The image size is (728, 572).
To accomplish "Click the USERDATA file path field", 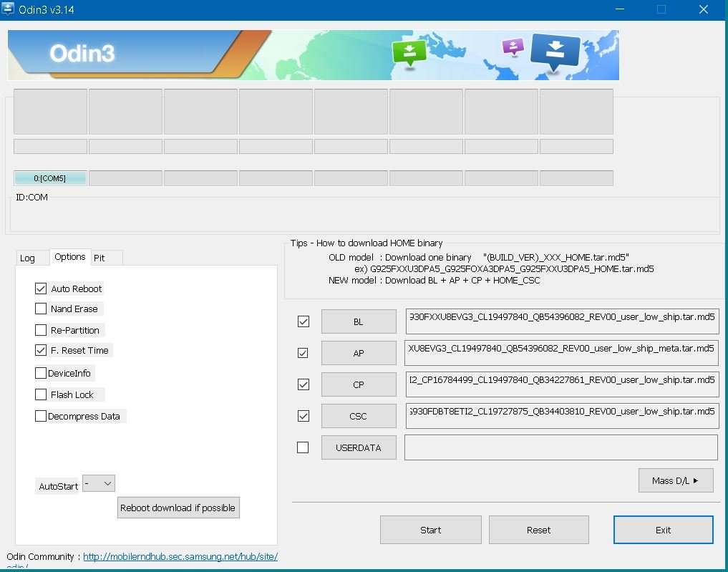I will pos(560,447).
